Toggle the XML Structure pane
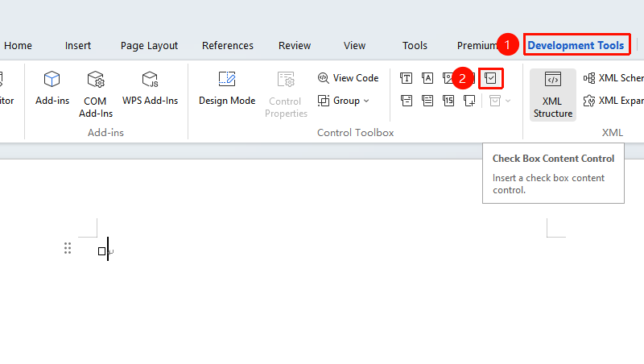The height and width of the screenshot is (364, 644). [553, 95]
